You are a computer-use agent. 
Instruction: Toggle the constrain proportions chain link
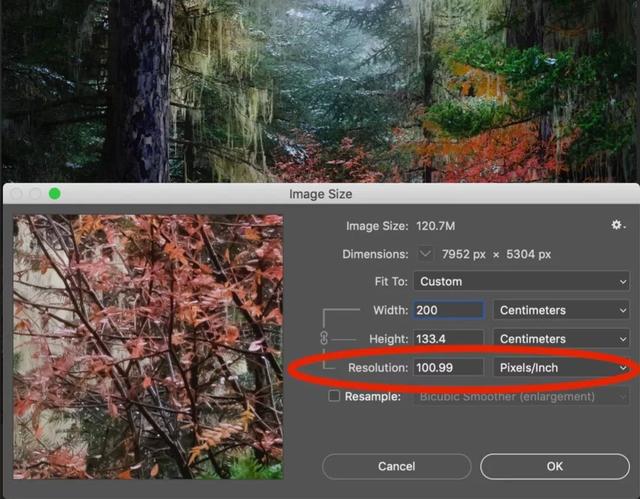tap(324, 338)
